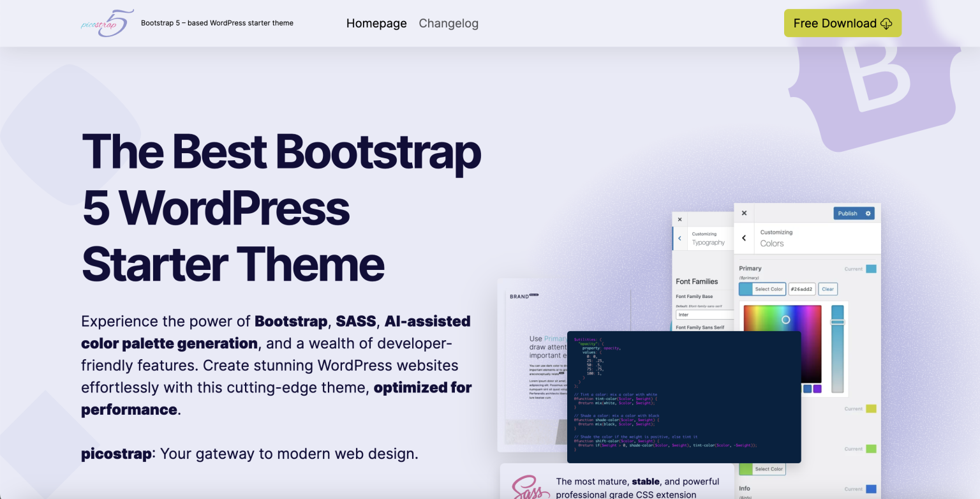Navigate back using the chevron in the Typography panel
The image size is (980, 499).
tap(679, 239)
